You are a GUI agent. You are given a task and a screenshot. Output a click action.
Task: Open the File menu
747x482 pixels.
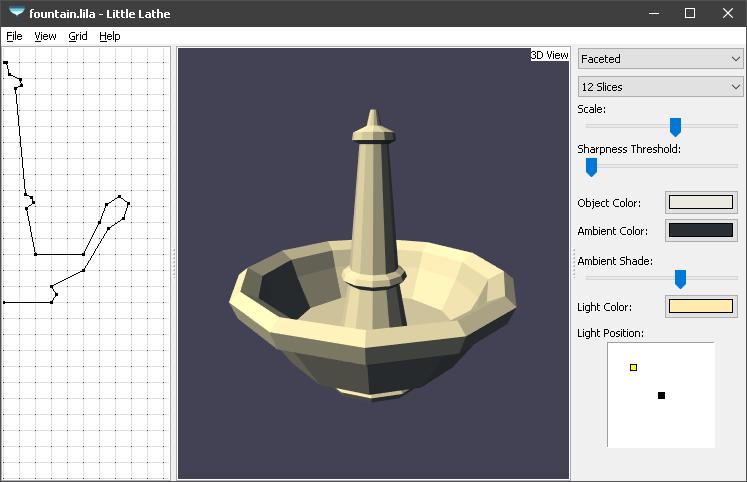14,36
